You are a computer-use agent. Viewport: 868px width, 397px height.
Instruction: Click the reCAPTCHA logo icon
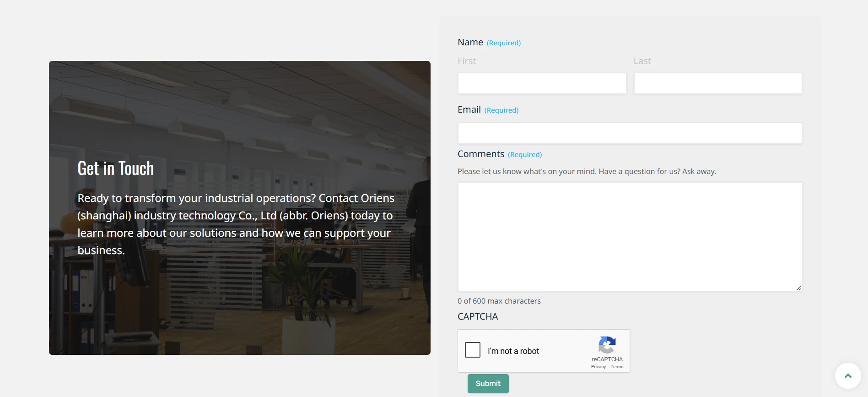point(607,345)
